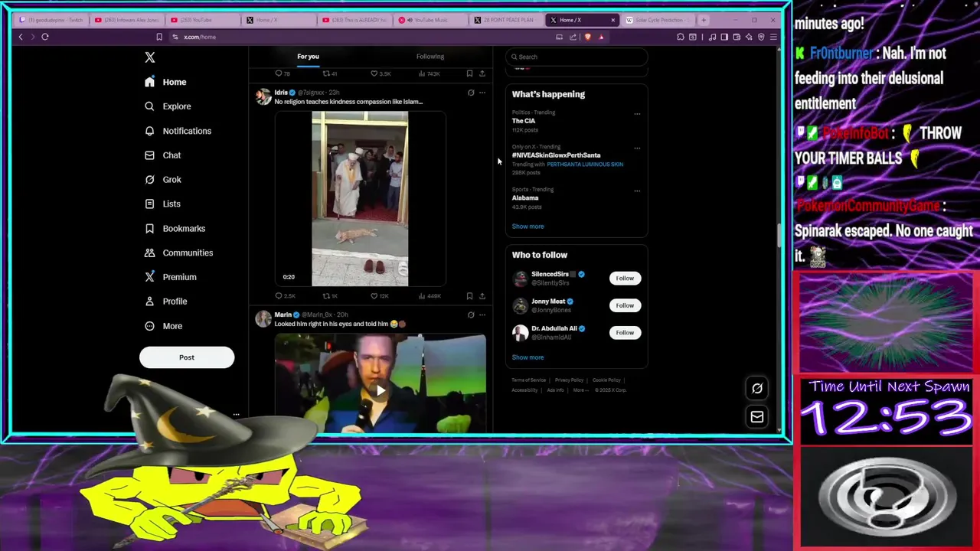
Task: Bookmark the Idris post
Action: [469, 296]
